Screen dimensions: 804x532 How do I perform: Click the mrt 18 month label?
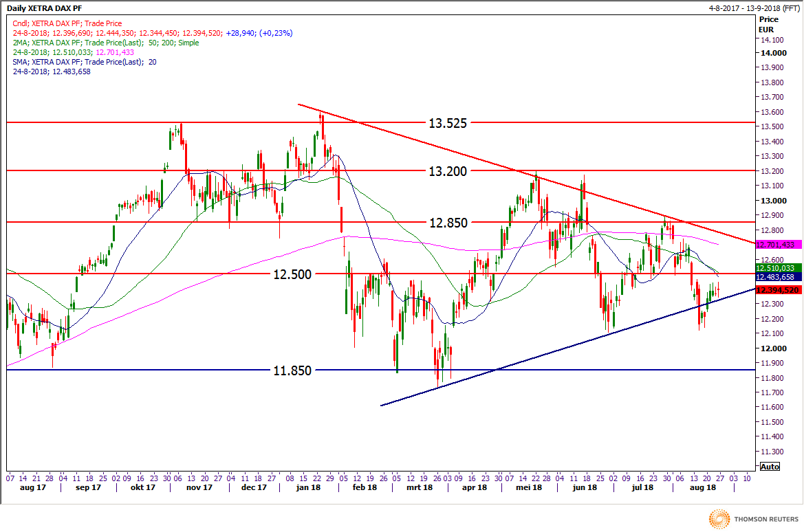point(420,487)
